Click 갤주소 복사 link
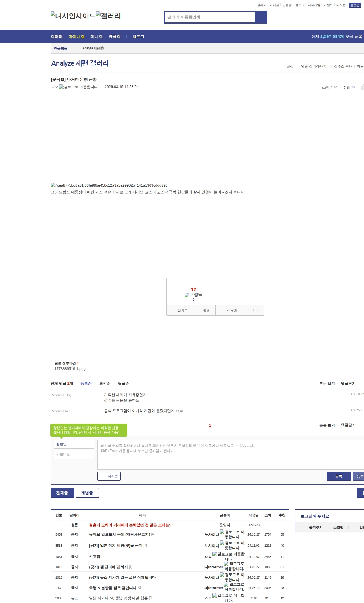Screen dimensions: 364x603 point(343,66)
